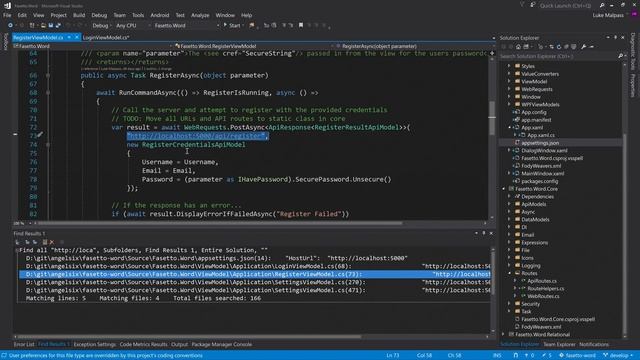This screenshot has height=360, width=640.
Task: Click the Quick Launch search box
Action: pos(567,5)
